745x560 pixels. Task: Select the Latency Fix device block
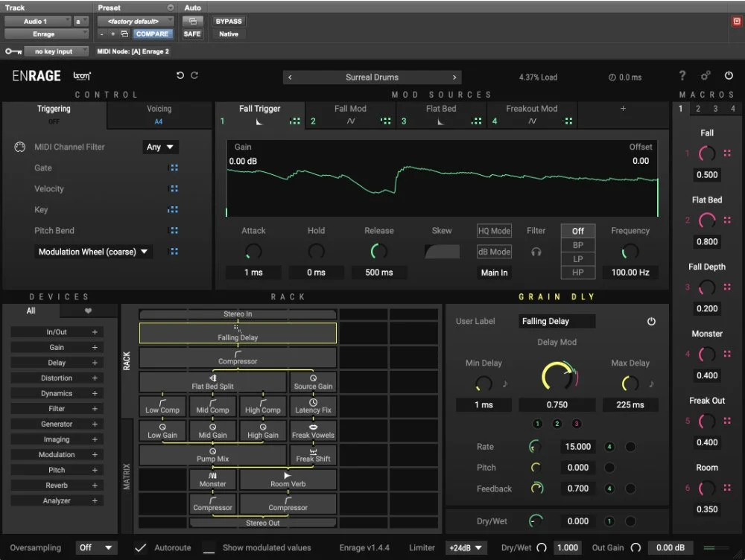(x=313, y=406)
